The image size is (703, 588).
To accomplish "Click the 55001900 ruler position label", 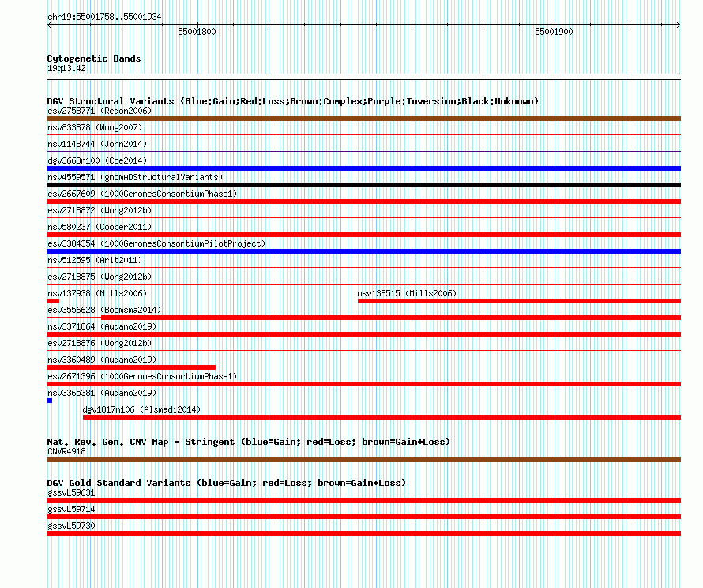I will pos(554,32).
